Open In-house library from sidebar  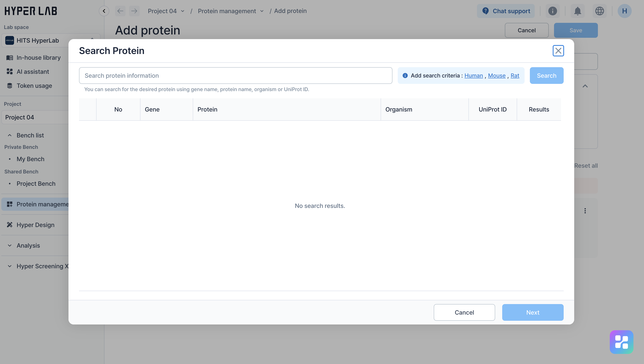38,58
